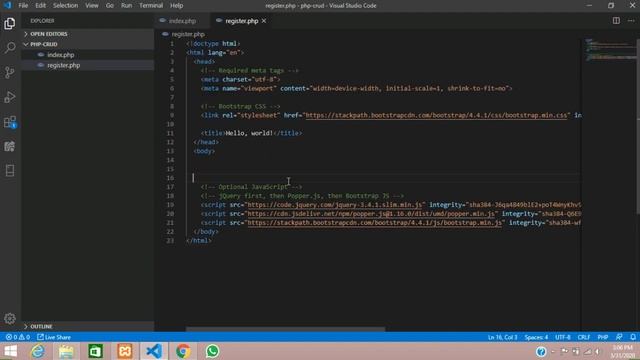Follow the jquery-3.4.1.slim.min.js link

(334, 204)
